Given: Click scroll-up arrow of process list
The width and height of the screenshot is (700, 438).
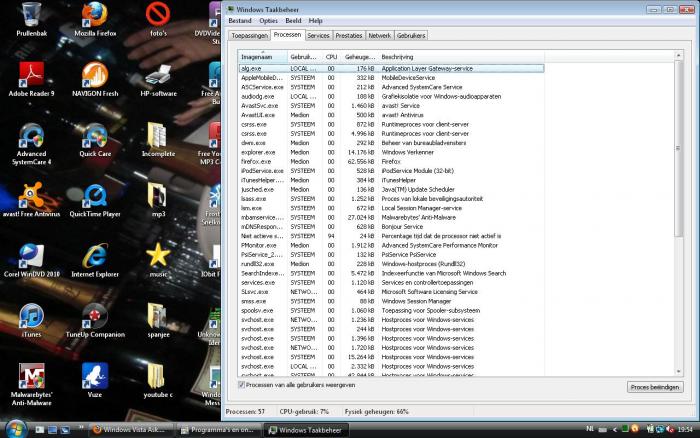Looking at the screenshot, I should pos(679,55).
